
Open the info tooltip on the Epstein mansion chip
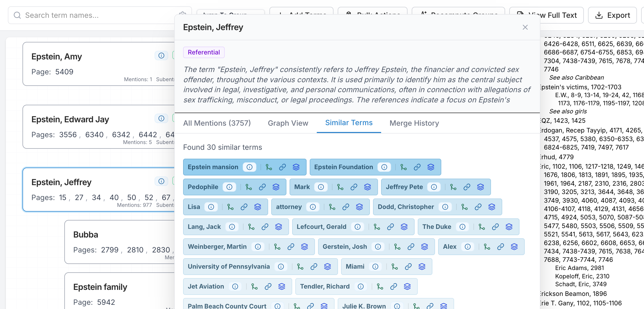point(250,167)
